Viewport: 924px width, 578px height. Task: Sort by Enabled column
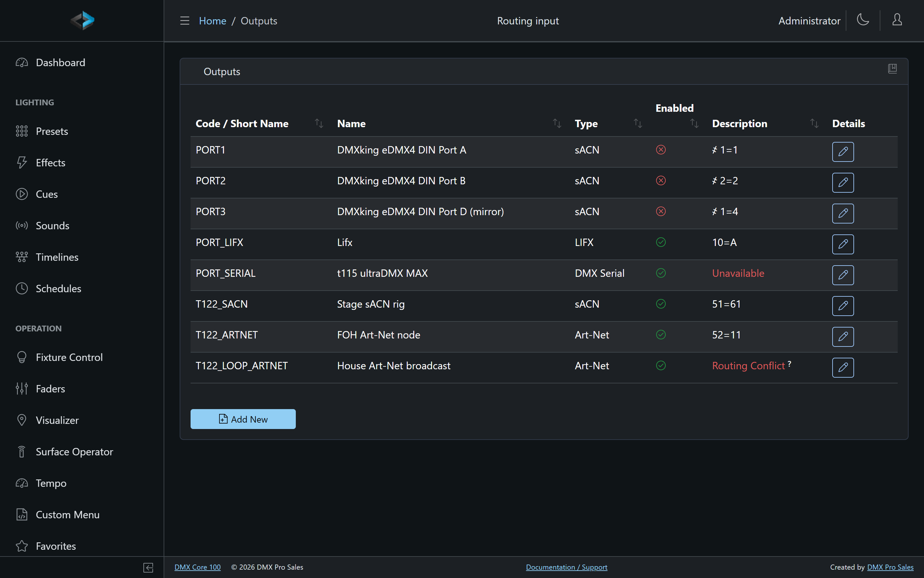(695, 124)
